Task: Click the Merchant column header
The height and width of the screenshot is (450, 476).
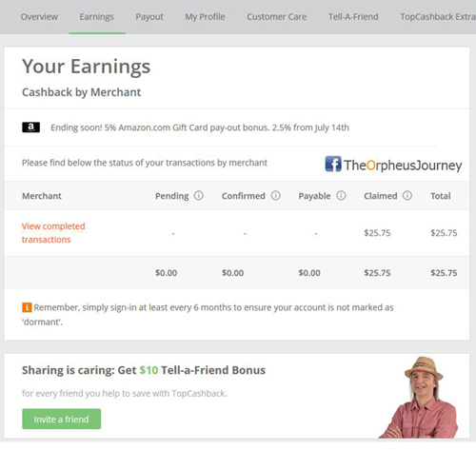Action: click(42, 196)
